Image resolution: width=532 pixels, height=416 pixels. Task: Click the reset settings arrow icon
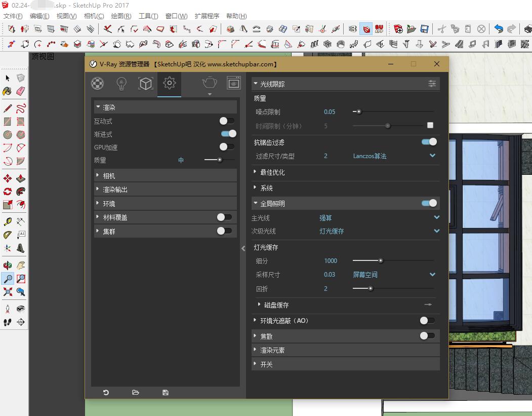click(x=106, y=393)
